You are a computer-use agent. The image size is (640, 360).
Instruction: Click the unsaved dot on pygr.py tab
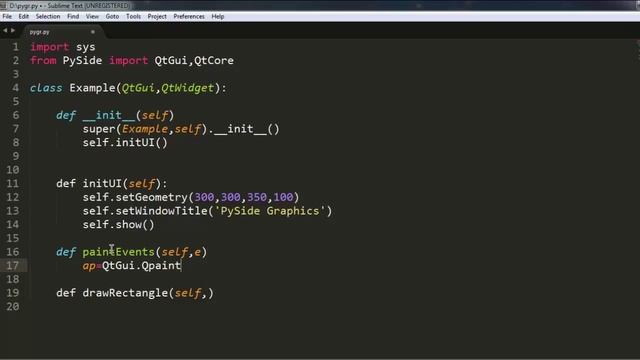pyautogui.click(x=93, y=32)
